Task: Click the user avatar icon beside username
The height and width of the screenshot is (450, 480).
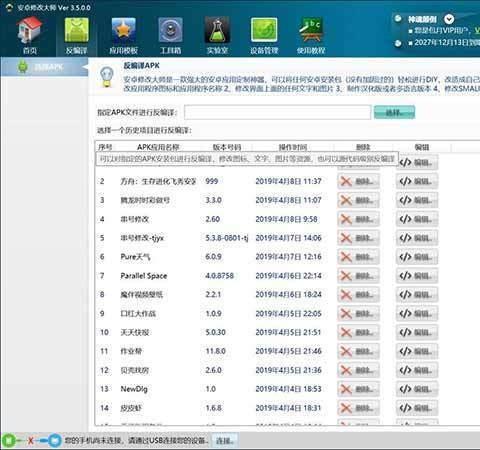Action: pyautogui.click(x=398, y=19)
